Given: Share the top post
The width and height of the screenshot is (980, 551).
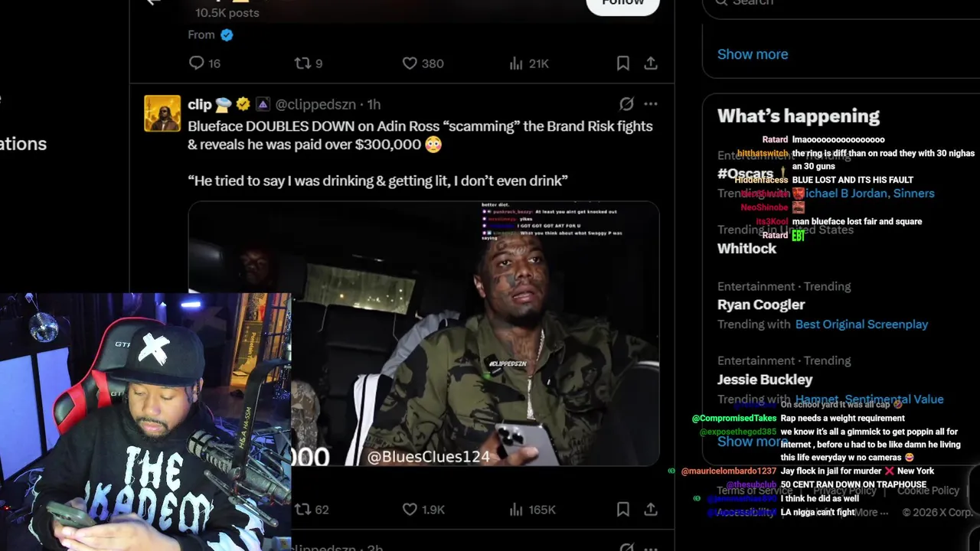Looking at the screenshot, I should pyautogui.click(x=651, y=64).
